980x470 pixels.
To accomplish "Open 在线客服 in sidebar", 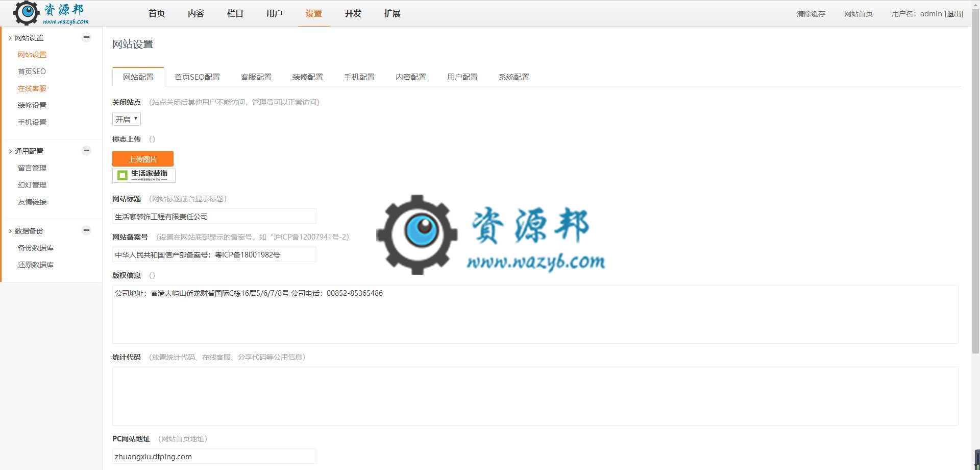I will click(x=32, y=88).
